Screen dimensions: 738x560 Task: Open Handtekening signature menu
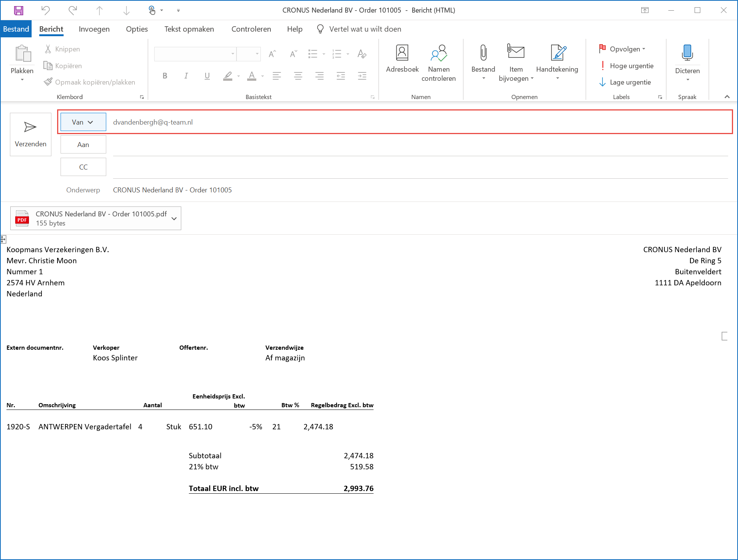(x=557, y=62)
